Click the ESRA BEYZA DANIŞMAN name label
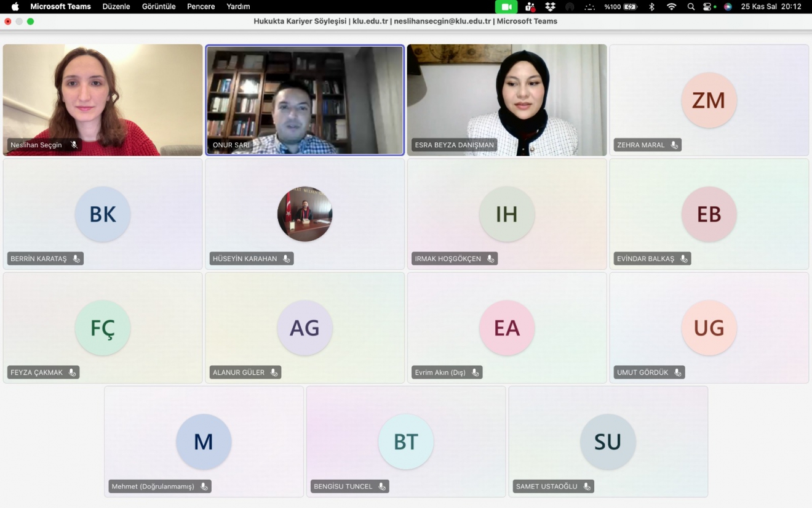The image size is (812, 508). point(454,145)
